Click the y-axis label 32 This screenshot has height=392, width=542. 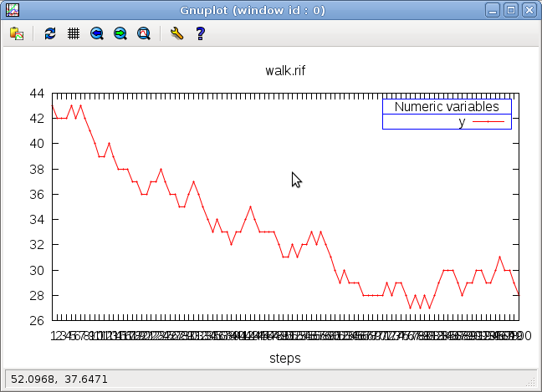37,245
